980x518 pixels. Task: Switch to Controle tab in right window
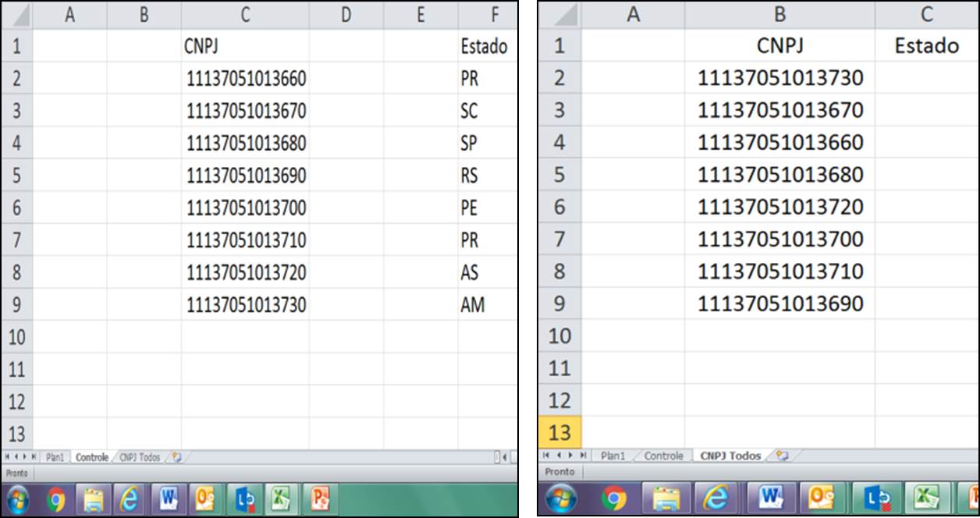(x=663, y=456)
